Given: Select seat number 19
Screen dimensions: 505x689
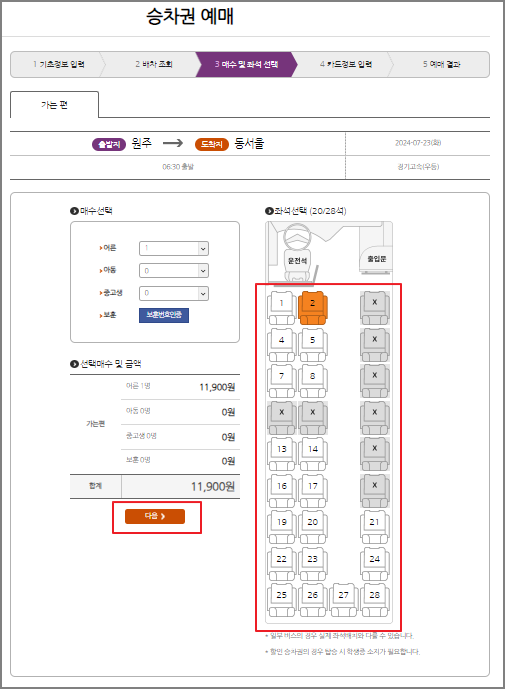Looking at the screenshot, I should pos(282,527).
